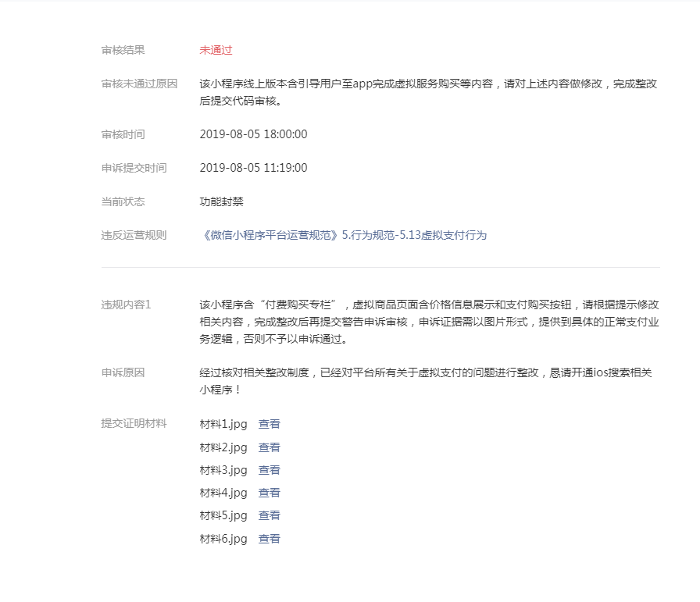This screenshot has height=602, width=700.
Task: Click the violation text mentioning 付费购买专栏
Action: point(430,322)
